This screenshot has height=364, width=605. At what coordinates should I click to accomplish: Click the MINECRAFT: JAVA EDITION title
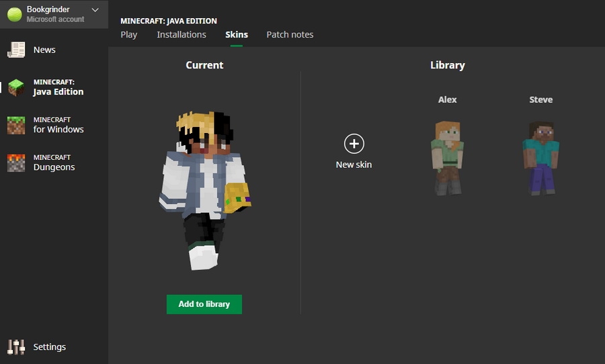[x=169, y=21]
